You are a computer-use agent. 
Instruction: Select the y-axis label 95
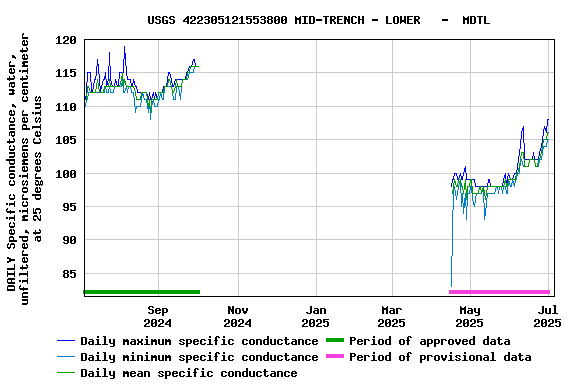69,207
